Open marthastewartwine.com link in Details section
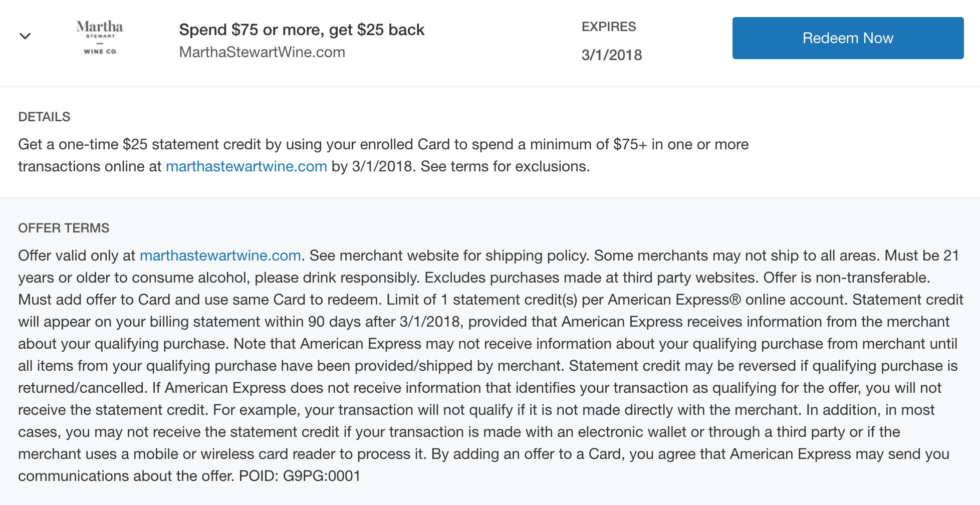 pyautogui.click(x=247, y=166)
